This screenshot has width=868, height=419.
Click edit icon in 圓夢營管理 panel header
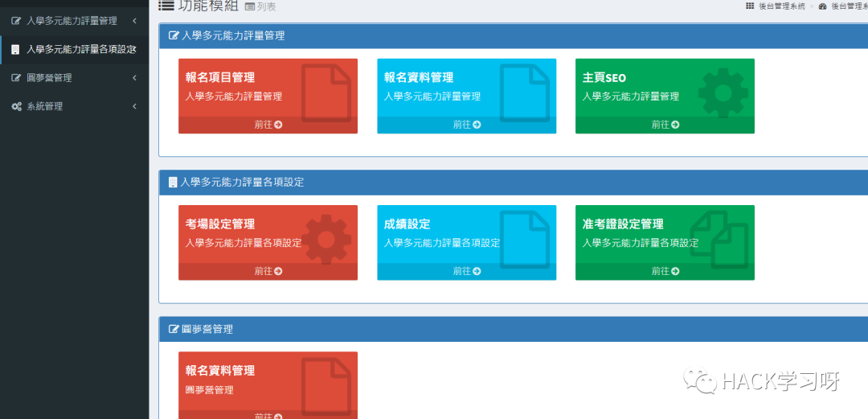[x=174, y=329]
